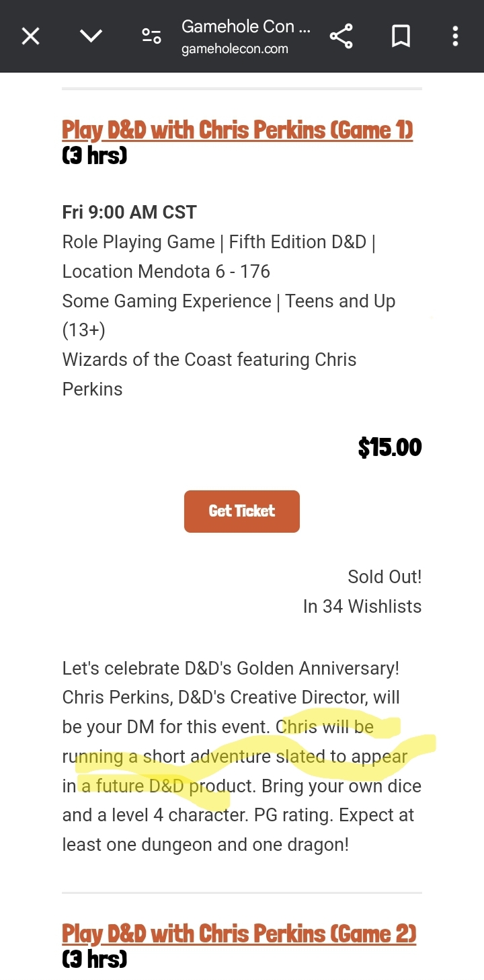Viewport: 484px width, 980px height.
Task: Tap the In 34 Wishlists text
Action: point(362,607)
